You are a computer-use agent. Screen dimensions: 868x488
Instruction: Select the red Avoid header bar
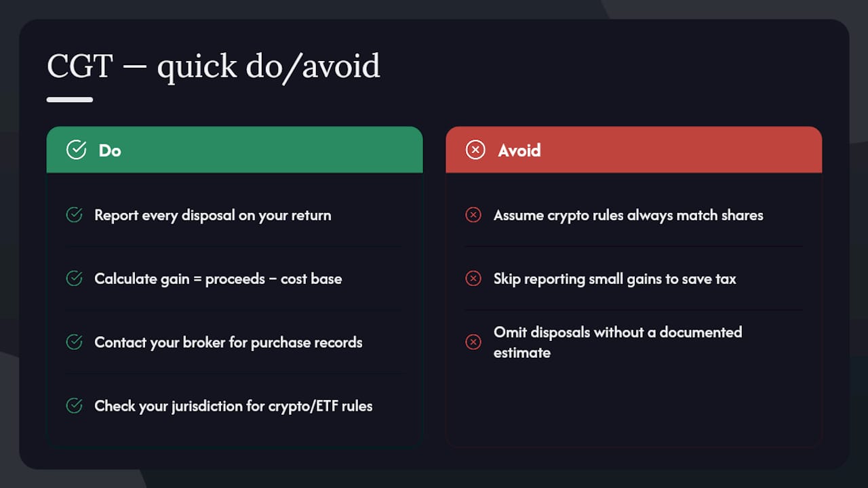[633, 150]
